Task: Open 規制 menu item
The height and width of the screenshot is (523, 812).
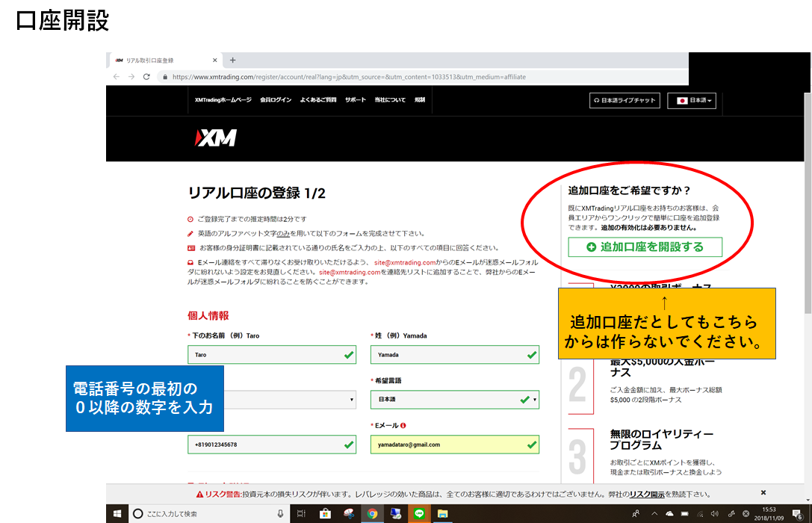Action: [x=420, y=100]
